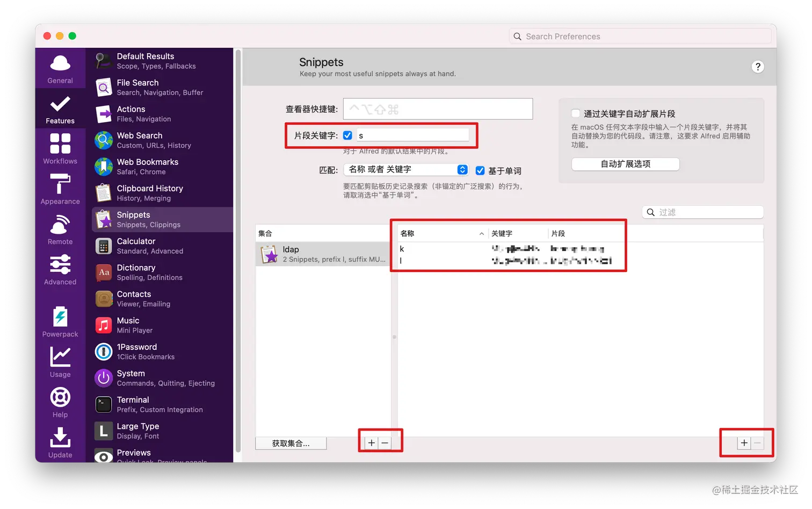Click the 过滤 filter field

(702, 212)
